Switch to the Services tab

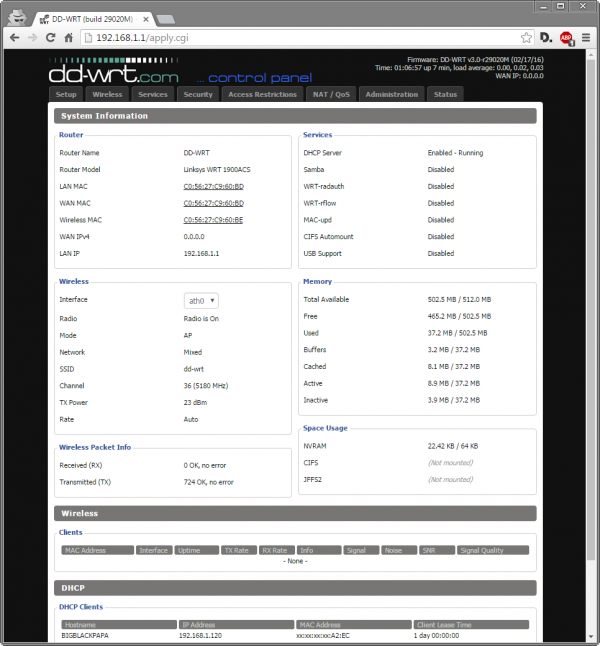coord(153,94)
